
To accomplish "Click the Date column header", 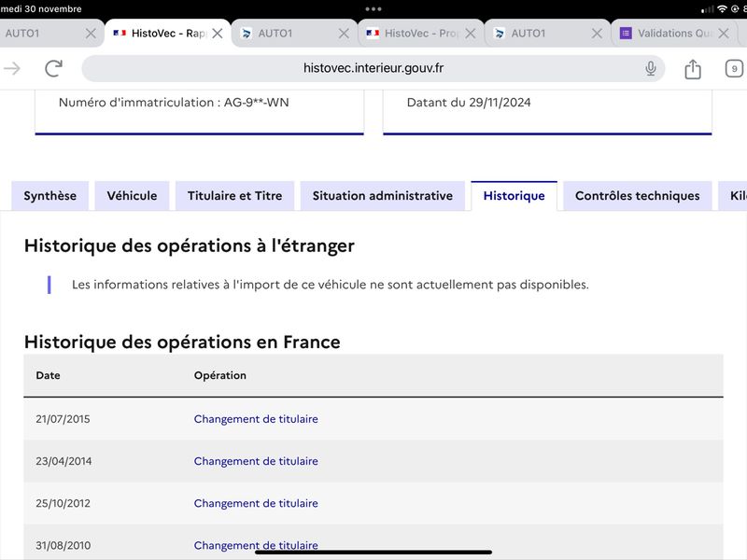I will pyautogui.click(x=49, y=375).
